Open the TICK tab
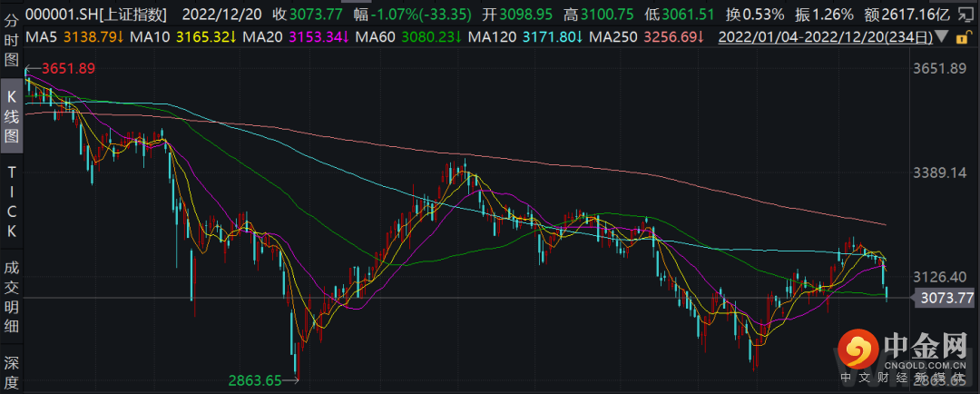Viewport: 980px width, 394px height. tap(11, 202)
